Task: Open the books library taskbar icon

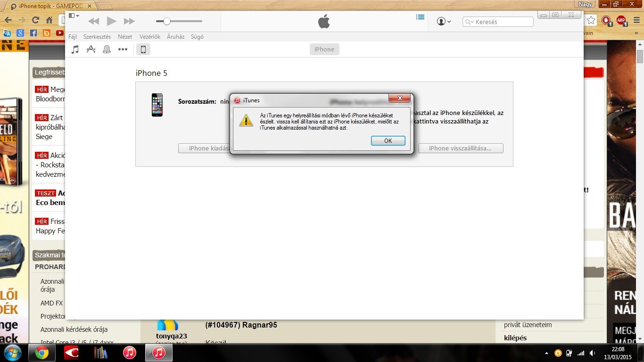Action: pyautogui.click(x=100, y=353)
